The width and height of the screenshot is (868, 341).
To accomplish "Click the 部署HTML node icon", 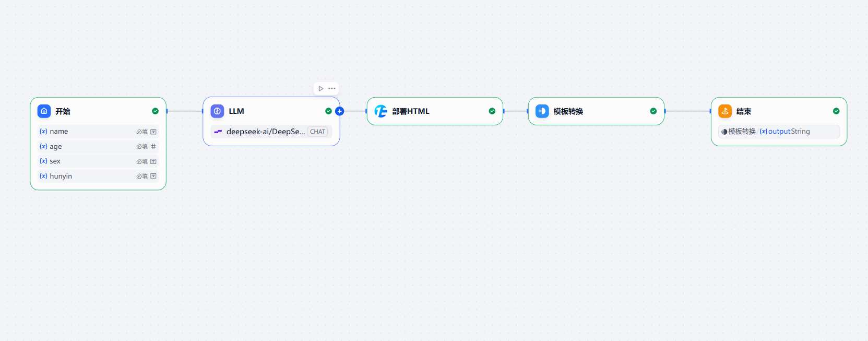I will (381, 111).
